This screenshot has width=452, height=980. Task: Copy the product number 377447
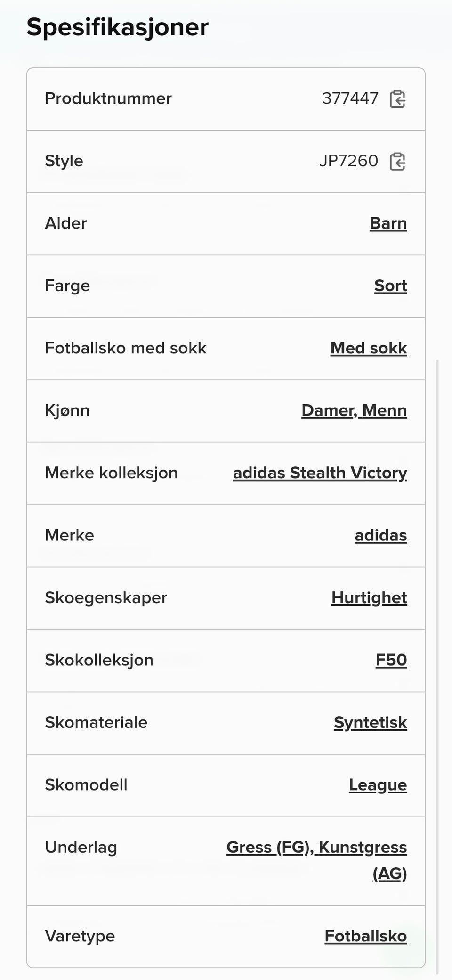(397, 99)
